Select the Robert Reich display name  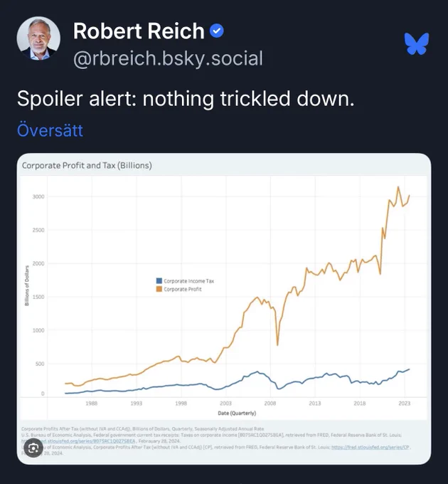[x=139, y=31]
